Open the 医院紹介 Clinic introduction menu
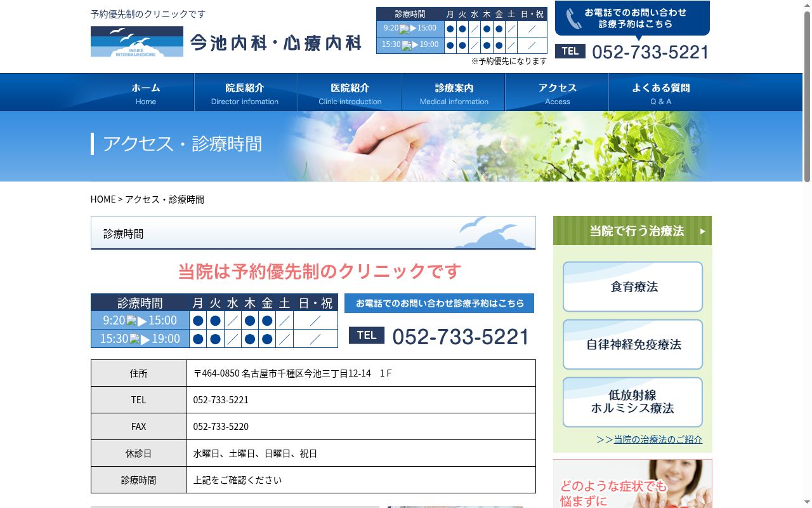 tap(350, 93)
